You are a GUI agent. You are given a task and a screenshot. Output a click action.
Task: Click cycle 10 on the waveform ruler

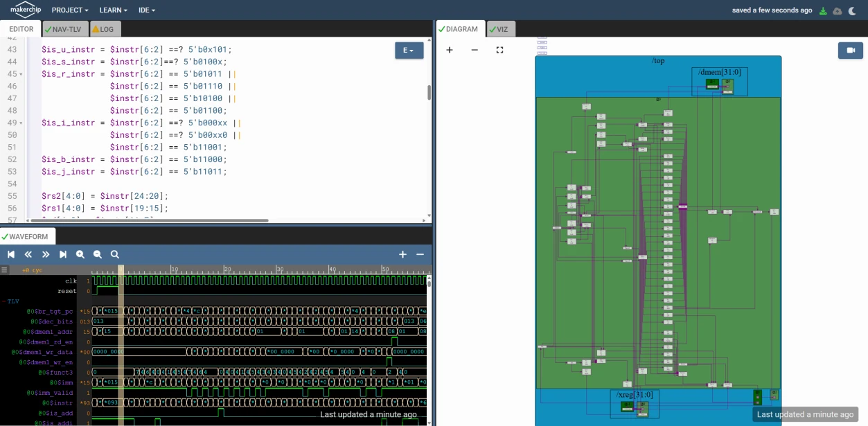tap(173, 270)
